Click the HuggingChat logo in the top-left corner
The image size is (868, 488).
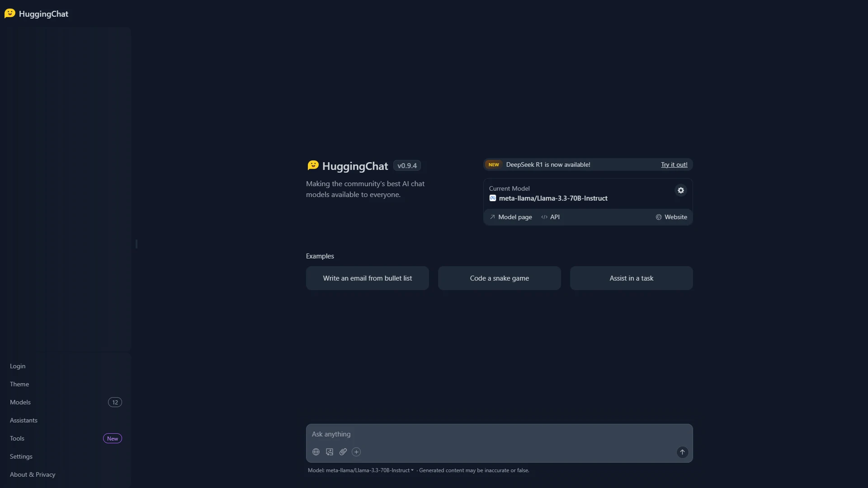click(37, 14)
